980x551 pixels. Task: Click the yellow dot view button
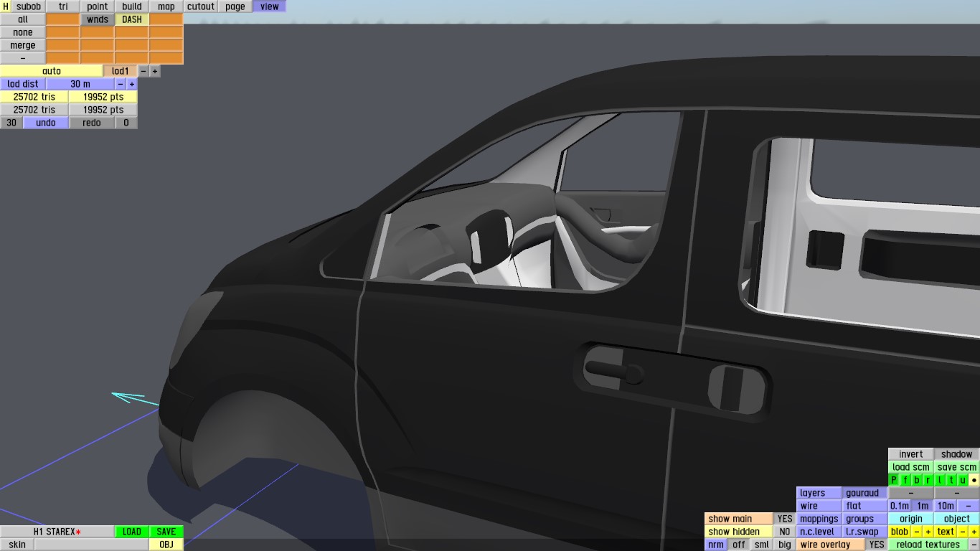pos(974,480)
